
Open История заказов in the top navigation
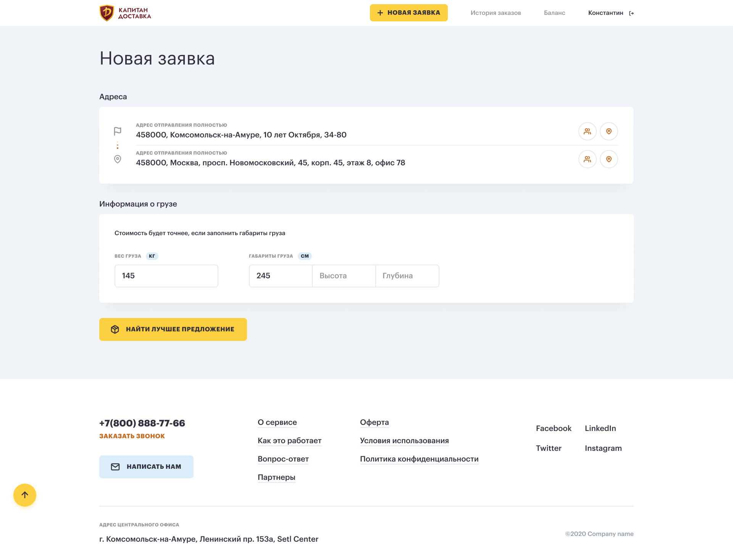(496, 13)
